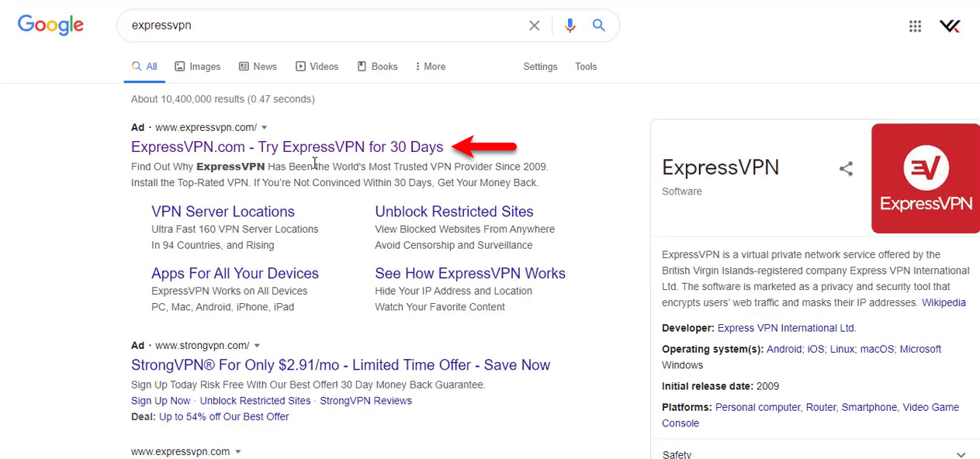980x459 pixels.
Task: Open the Unblock Restricted Sites sitelink heading
Action: (x=455, y=212)
